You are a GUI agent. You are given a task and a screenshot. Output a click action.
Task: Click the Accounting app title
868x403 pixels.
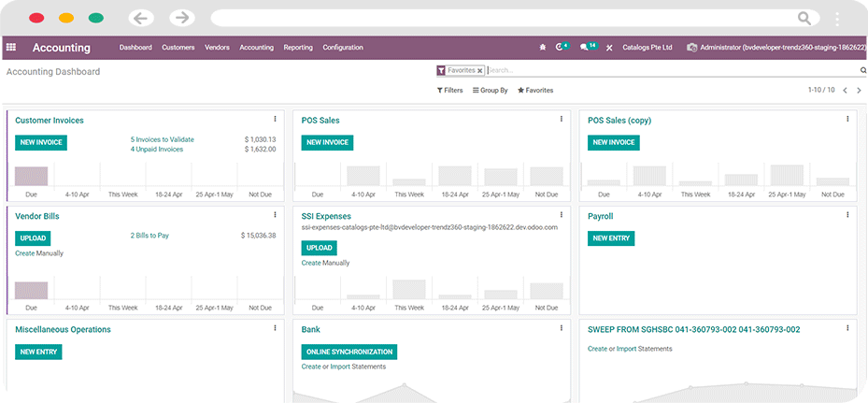tap(61, 48)
